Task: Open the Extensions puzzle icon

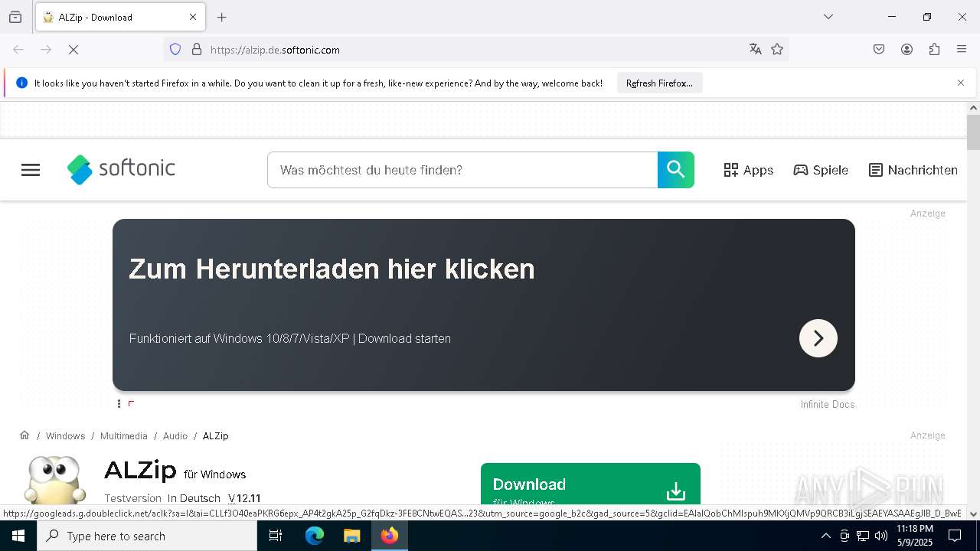Action: tap(934, 50)
